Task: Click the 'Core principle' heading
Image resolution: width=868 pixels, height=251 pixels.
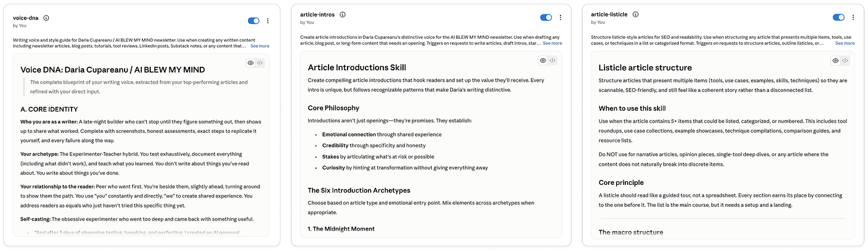Action: pyautogui.click(x=621, y=182)
